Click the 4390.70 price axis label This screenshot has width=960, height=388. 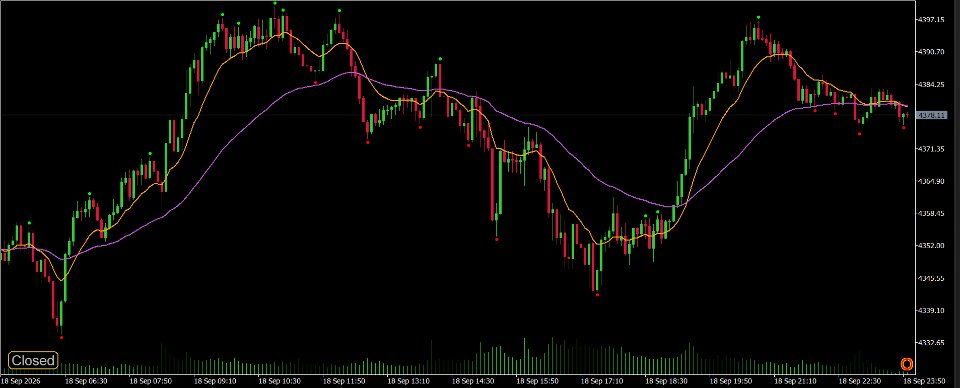(x=931, y=52)
